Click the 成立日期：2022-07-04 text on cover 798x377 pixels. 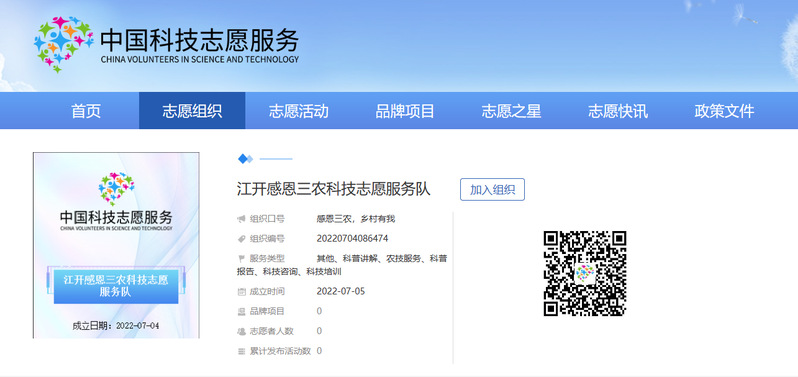tap(116, 326)
